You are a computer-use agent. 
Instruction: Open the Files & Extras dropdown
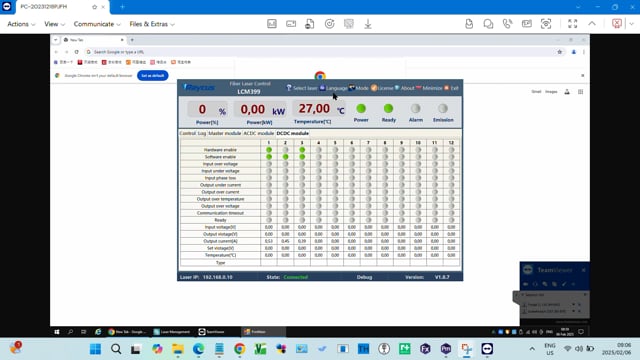[x=152, y=24]
